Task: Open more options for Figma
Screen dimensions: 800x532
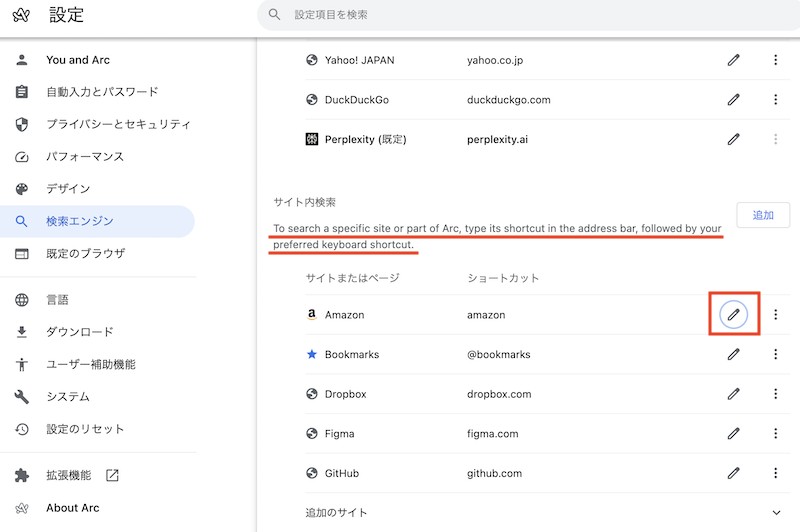Action: [x=776, y=434]
